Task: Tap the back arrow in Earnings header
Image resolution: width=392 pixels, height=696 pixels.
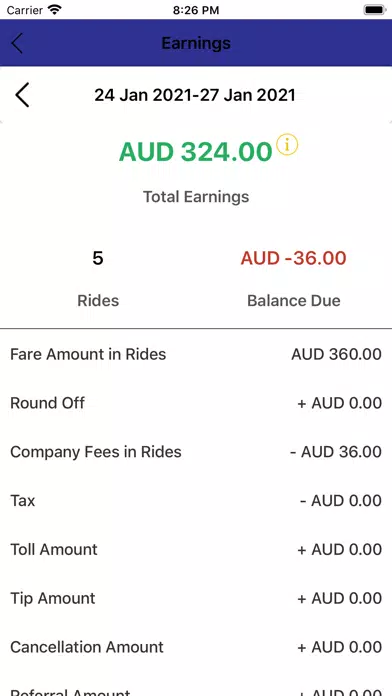Action: [x=17, y=43]
